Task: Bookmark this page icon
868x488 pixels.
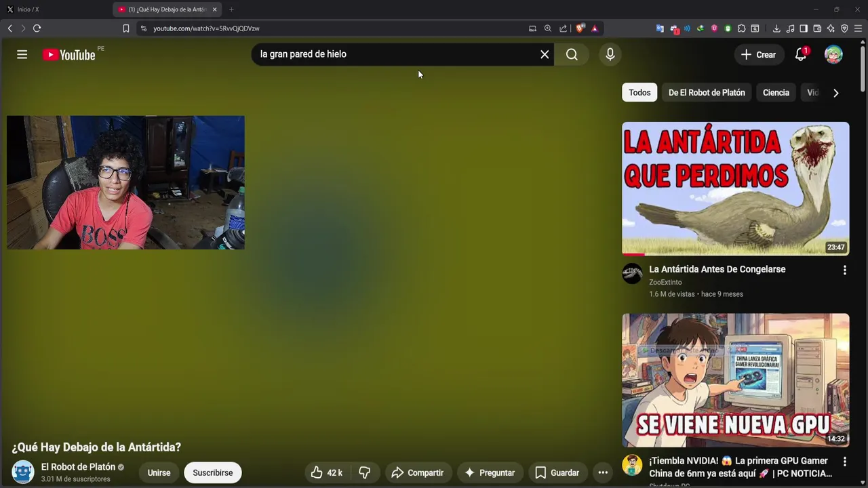Action: coord(125,28)
